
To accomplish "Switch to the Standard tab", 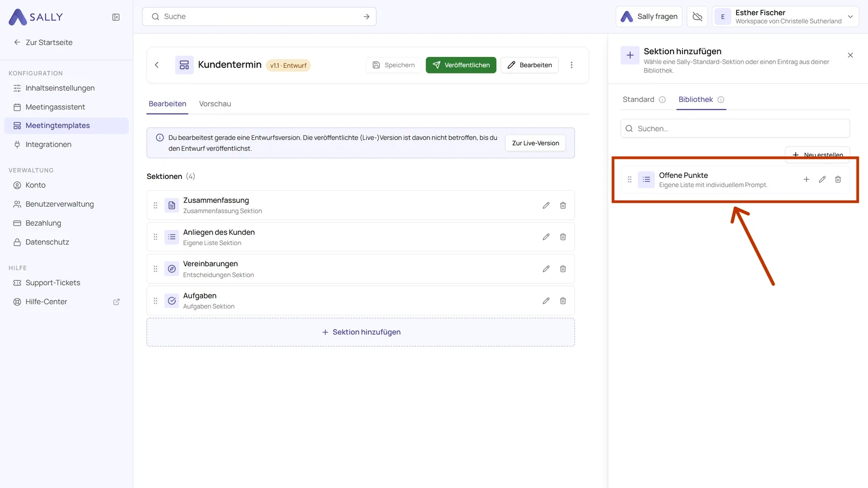I will (639, 100).
